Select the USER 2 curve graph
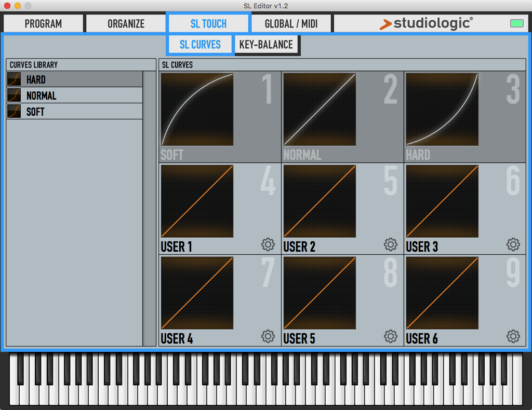Viewport: 532px width, 410px height. 320,201
